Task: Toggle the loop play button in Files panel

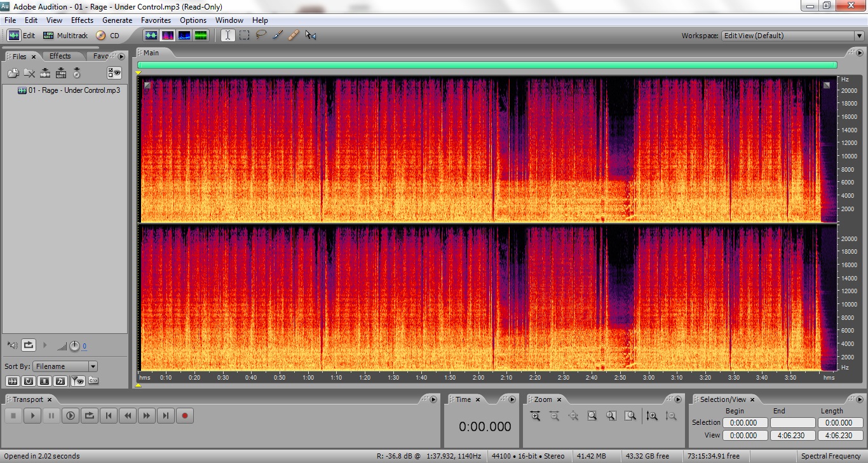Action: click(x=29, y=345)
